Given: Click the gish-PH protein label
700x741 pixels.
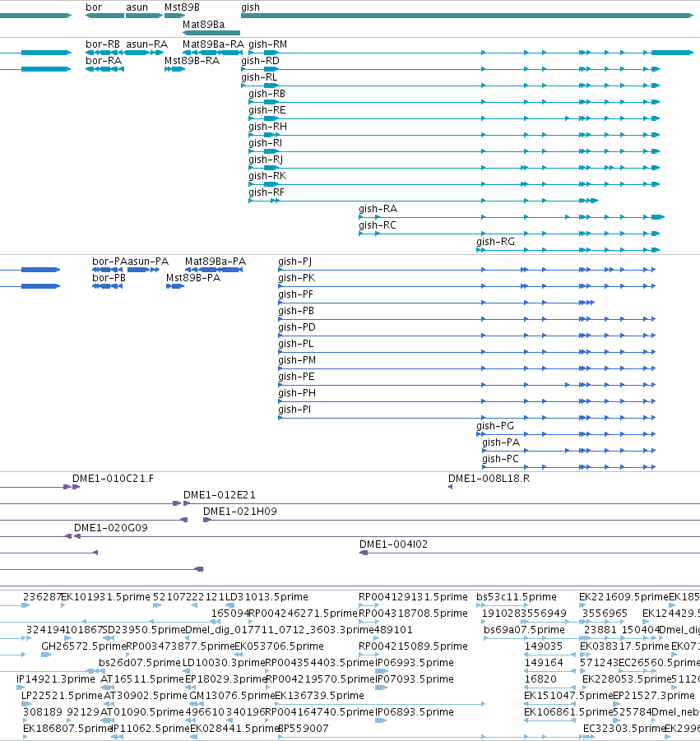Looking at the screenshot, I should click(x=297, y=393).
